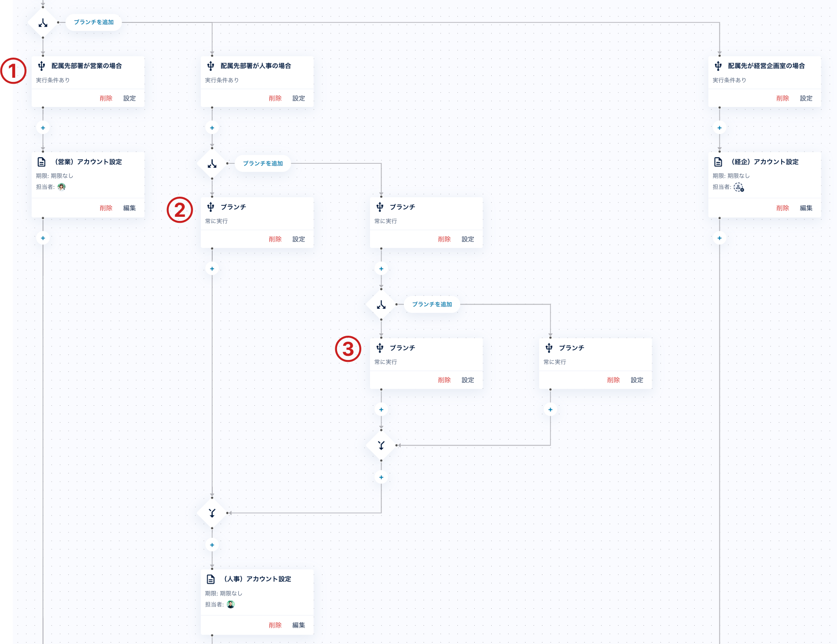Open 設定 for 配属先部署が人事の場合
Screen dimensions: 837x644
click(299, 98)
